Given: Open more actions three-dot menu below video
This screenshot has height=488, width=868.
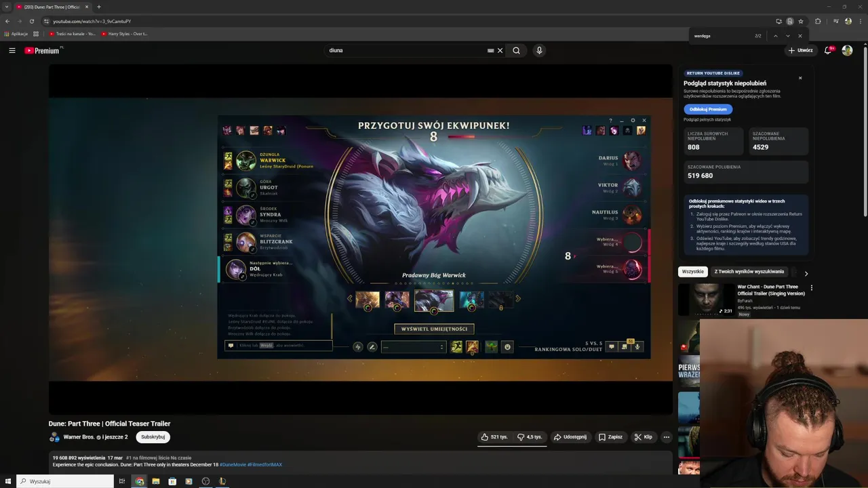Looking at the screenshot, I should click(x=666, y=437).
